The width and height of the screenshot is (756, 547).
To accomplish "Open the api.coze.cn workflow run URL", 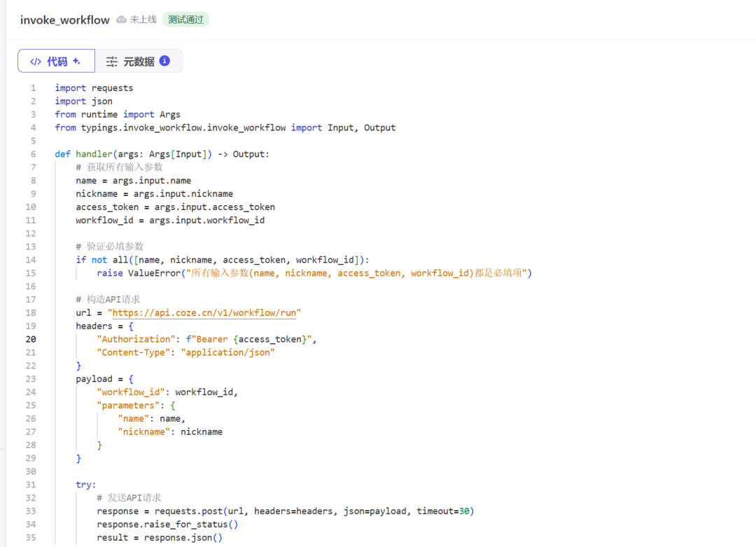I will coord(206,312).
